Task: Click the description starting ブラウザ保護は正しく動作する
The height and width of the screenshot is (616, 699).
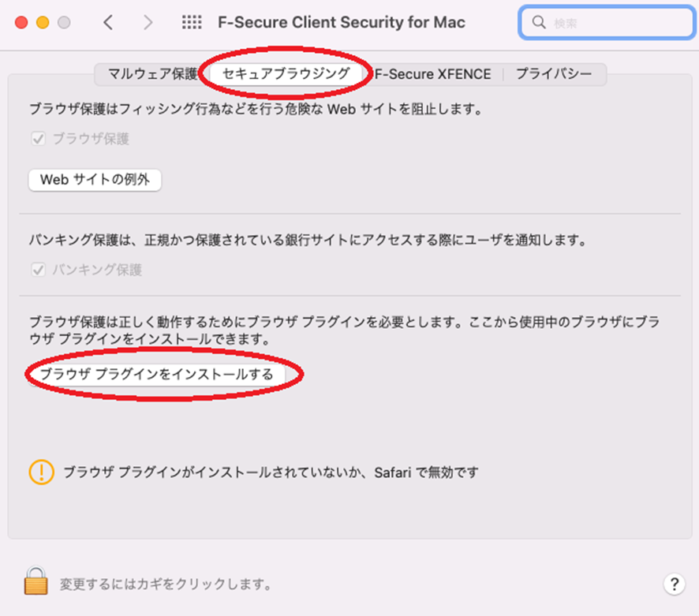Action: (x=344, y=330)
